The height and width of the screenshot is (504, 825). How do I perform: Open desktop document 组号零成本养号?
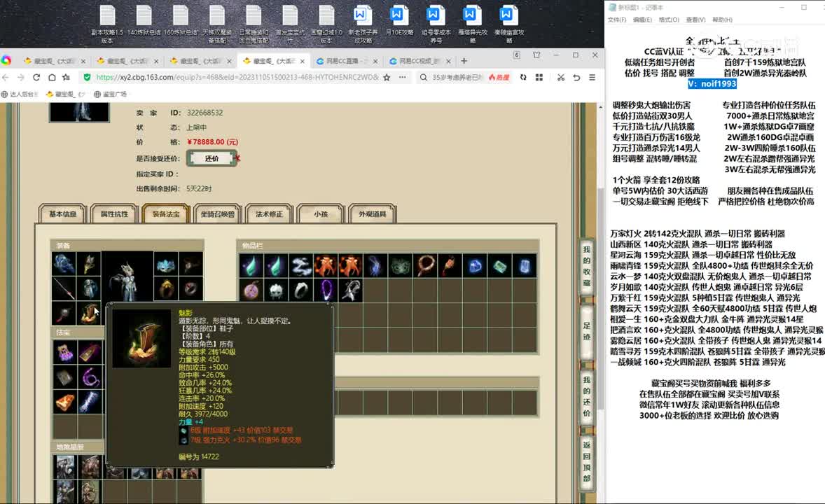[x=436, y=24]
